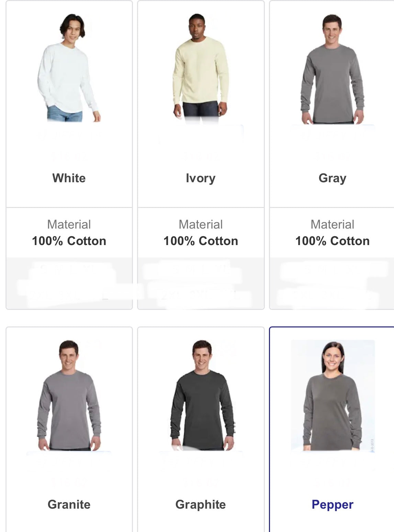Select the Gray color name
This screenshot has width=394, height=532.
[333, 178]
